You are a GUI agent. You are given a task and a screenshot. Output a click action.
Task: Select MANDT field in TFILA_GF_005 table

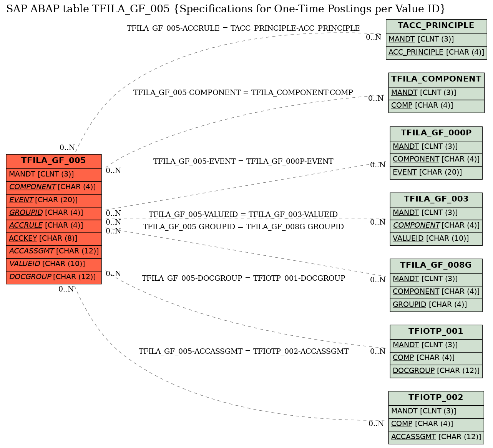pos(54,174)
